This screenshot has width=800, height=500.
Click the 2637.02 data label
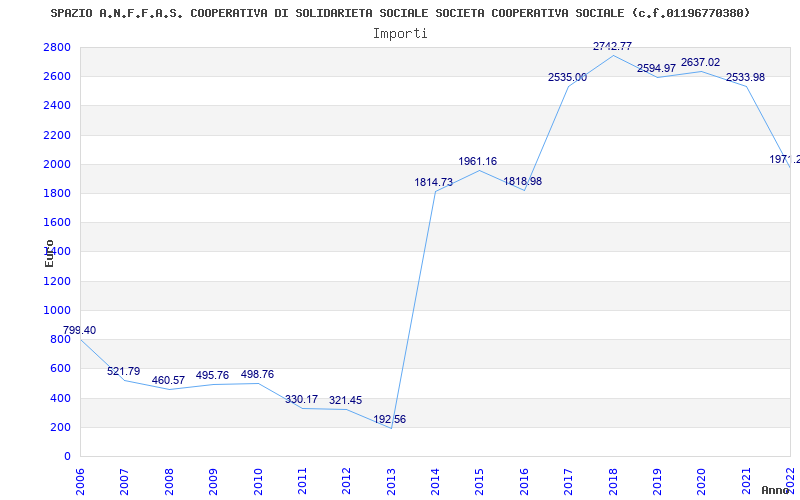coord(701,62)
